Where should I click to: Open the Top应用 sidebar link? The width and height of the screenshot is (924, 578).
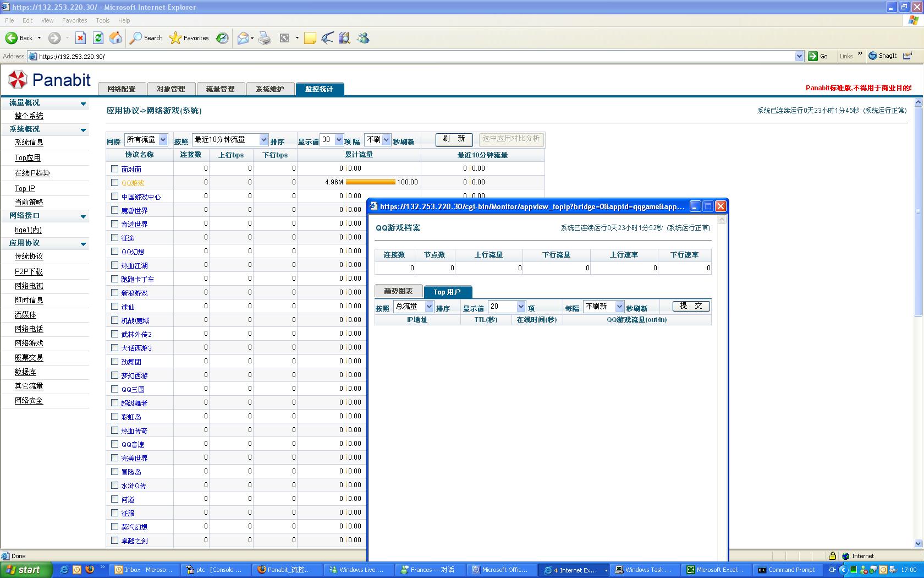[28, 158]
